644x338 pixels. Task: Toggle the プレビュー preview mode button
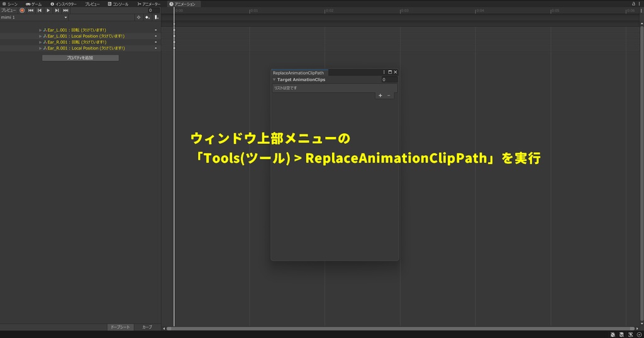8,10
